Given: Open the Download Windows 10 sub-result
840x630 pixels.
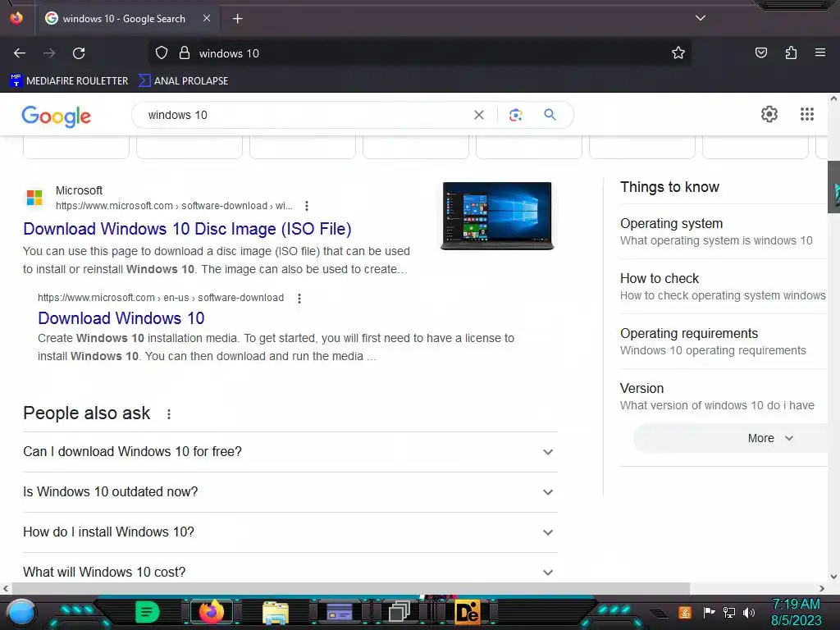Looking at the screenshot, I should point(121,318).
